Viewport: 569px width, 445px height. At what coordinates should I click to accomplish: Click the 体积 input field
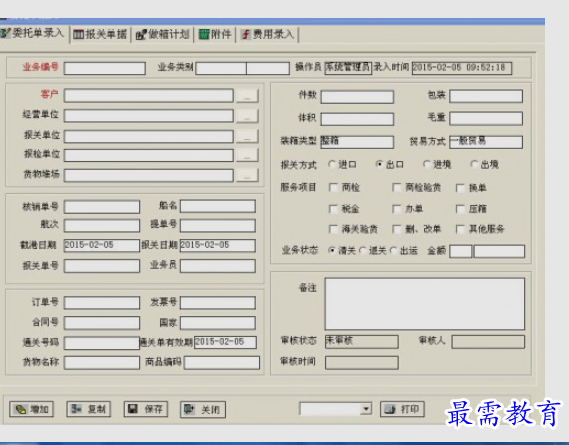(357, 119)
